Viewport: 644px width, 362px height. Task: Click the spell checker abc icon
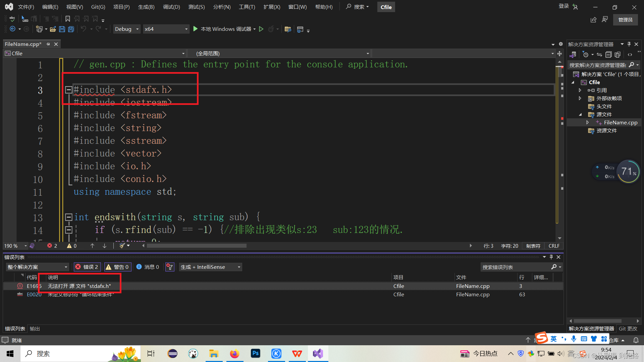(12, 19)
